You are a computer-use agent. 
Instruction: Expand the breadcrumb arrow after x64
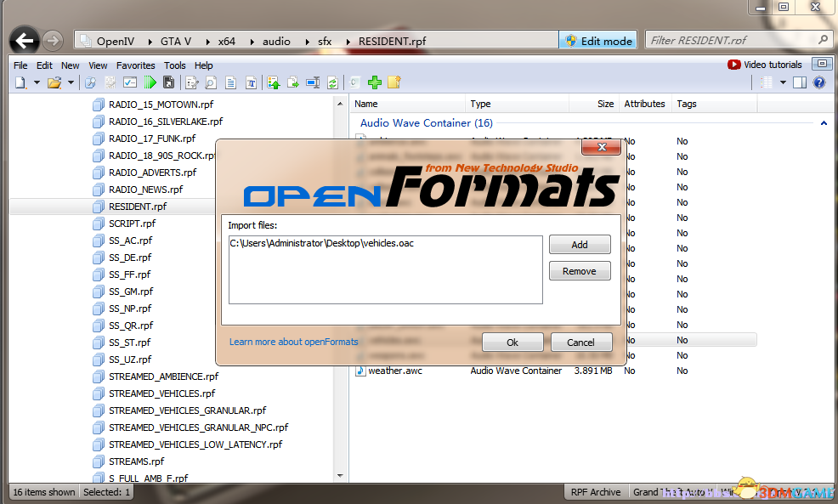click(x=252, y=41)
